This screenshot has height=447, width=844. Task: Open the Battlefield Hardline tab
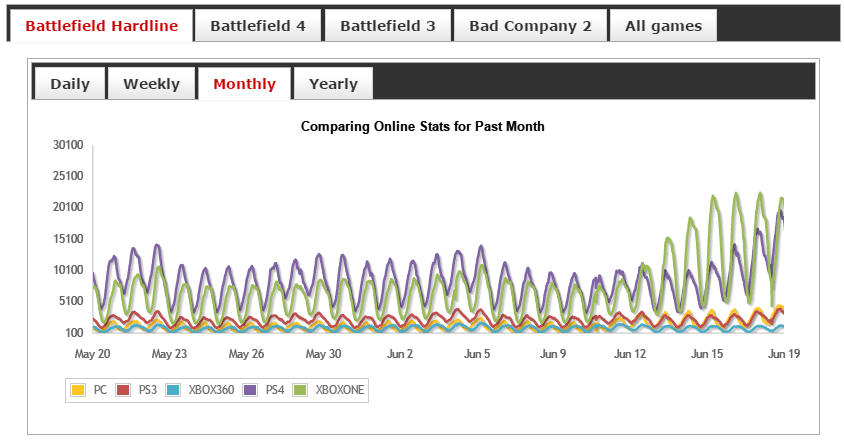100,26
